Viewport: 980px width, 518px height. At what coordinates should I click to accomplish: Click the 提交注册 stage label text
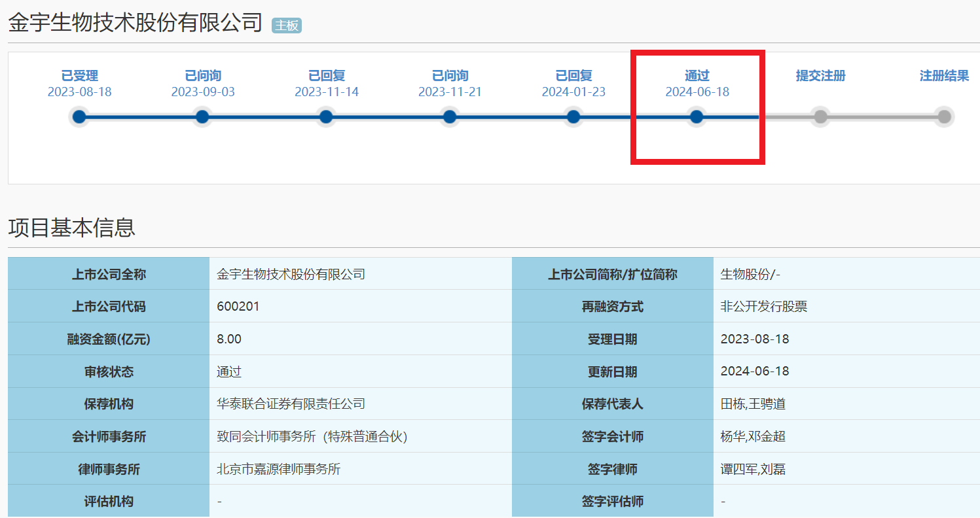pyautogui.click(x=820, y=75)
